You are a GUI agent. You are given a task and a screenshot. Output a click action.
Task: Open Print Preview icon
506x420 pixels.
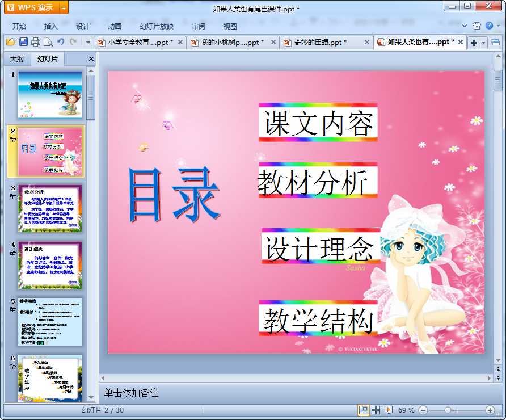click(x=48, y=42)
